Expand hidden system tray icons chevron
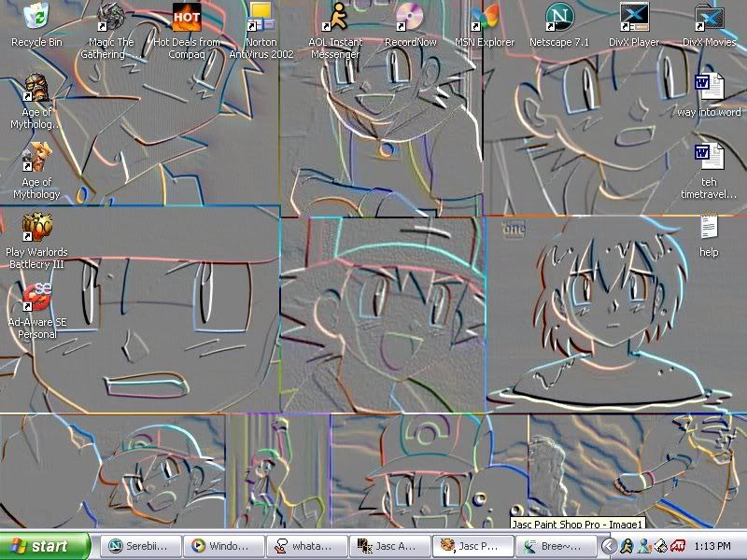The width and height of the screenshot is (747, 560). point(609,546)
